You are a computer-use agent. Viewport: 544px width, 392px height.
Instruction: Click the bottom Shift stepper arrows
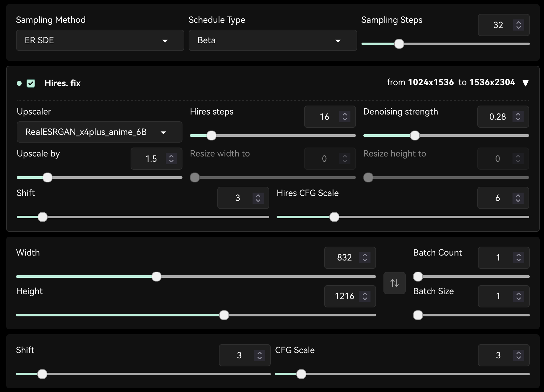tap(260, 355)
